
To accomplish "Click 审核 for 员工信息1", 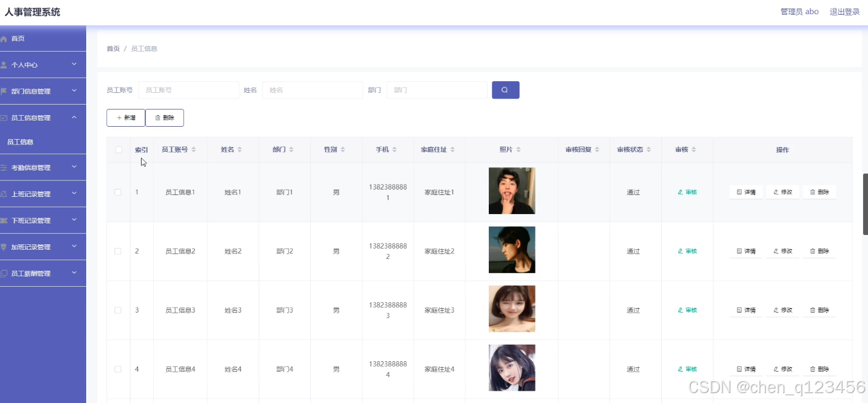I will (x=687, y=192).
